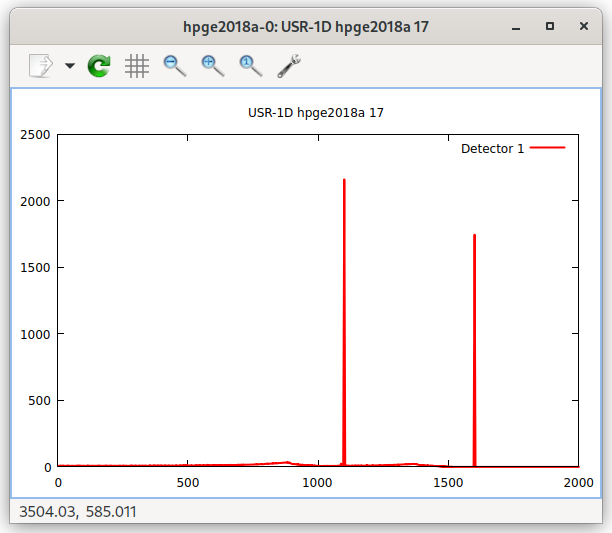Click the zoom in magnifier icon

tap(212, 66)
